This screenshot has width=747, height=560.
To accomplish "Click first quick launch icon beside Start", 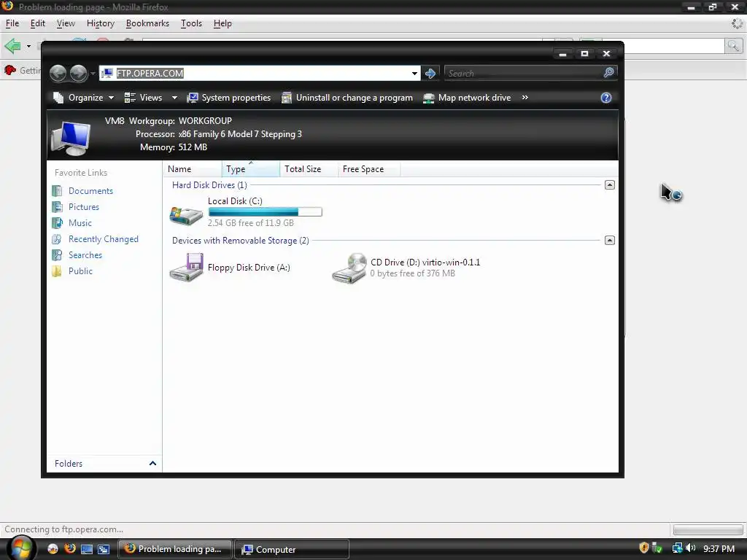I will [x=53, y=549].
